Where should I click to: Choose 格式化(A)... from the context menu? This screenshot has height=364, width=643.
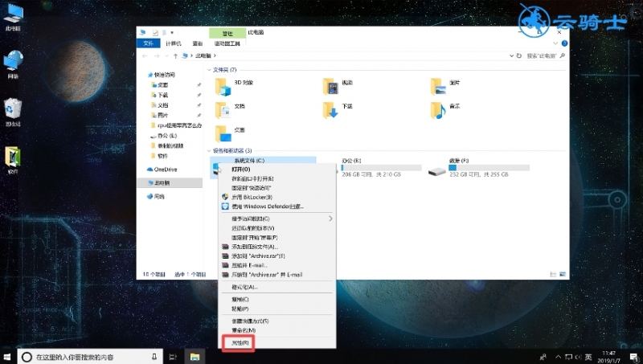click(277, 287)
